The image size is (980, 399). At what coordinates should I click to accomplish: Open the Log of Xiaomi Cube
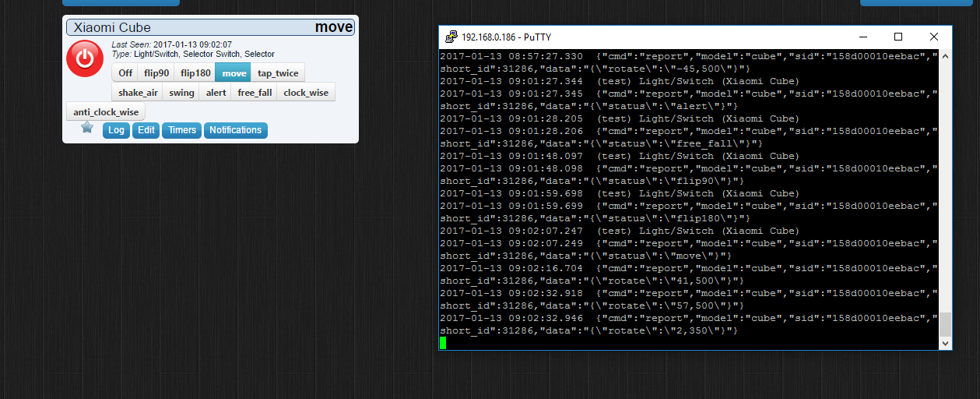click(116, 130)
